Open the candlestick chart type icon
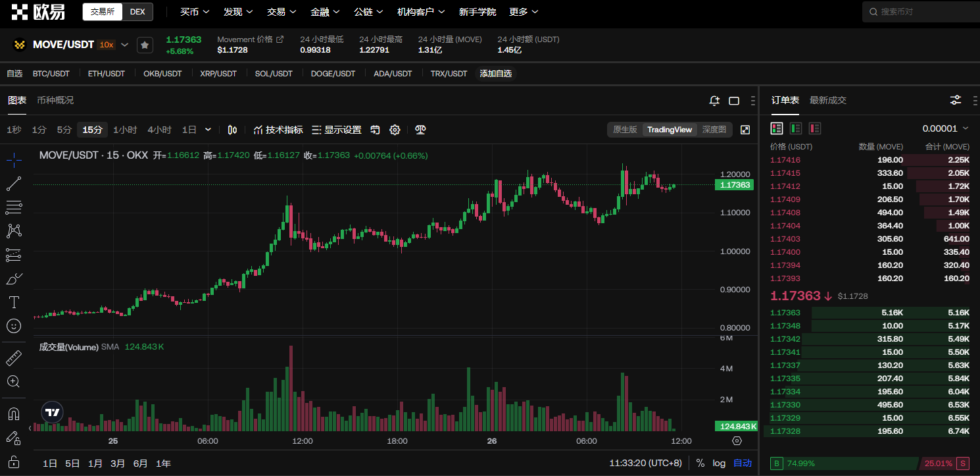The width and height of the screenshot is (980, 476). click(x=232, y=130)
